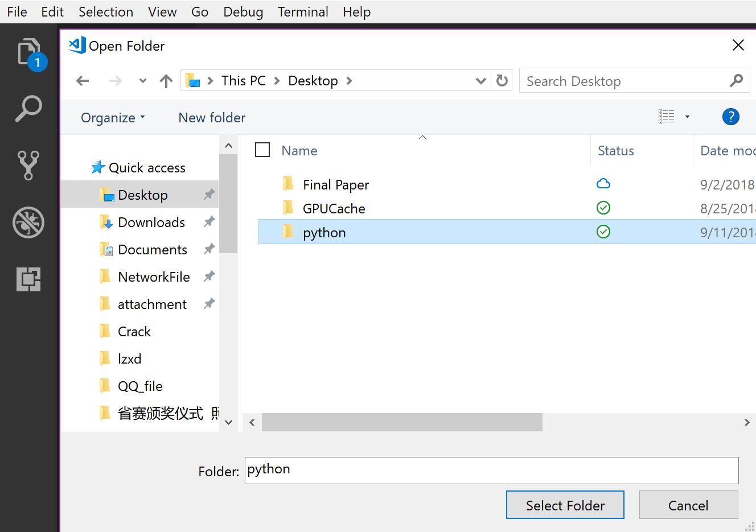Click the horizontal scrollbar thumb in file list
Image resolution: width=756 pixels, height=532 pixels.
[x=402, y=422]
